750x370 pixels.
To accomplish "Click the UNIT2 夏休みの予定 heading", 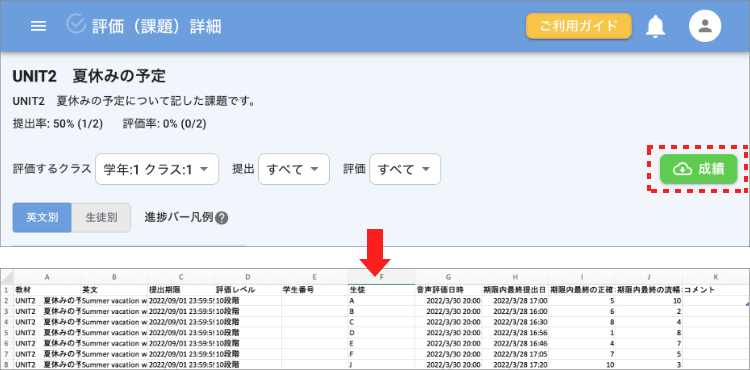I will tap(89, 76).
